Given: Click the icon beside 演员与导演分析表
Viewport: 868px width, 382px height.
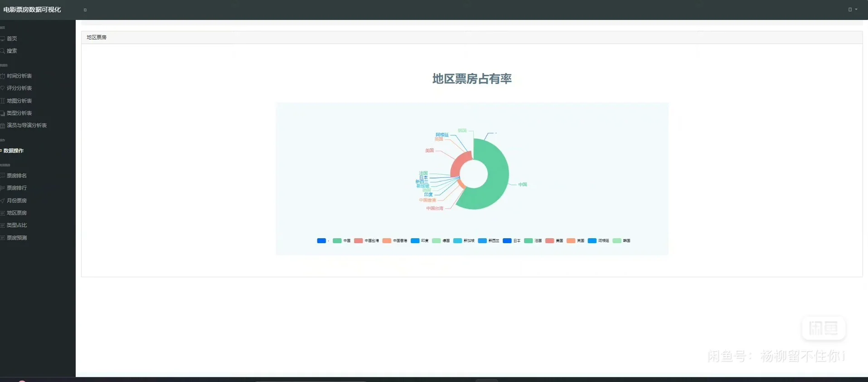Looking at the screenshot, I should coord(2,125).
